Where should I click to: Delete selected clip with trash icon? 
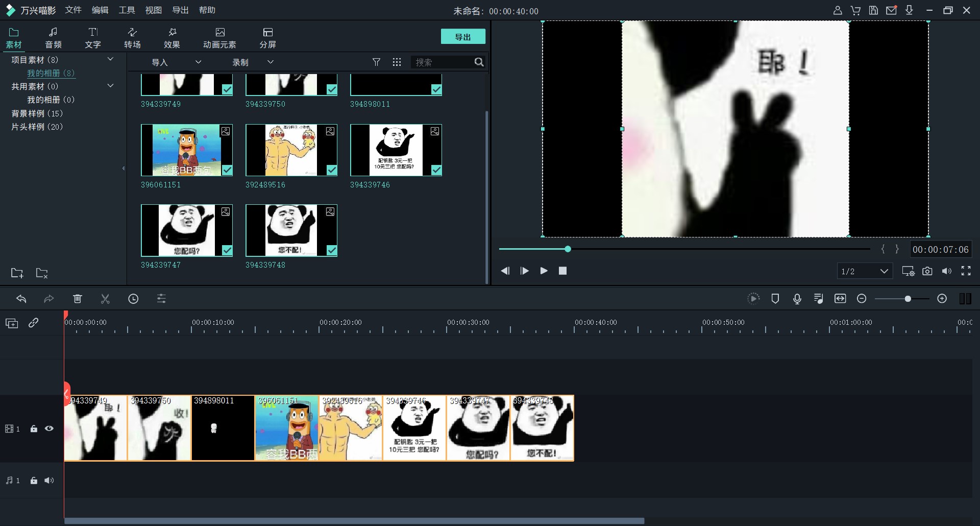(x=77, y=299)
